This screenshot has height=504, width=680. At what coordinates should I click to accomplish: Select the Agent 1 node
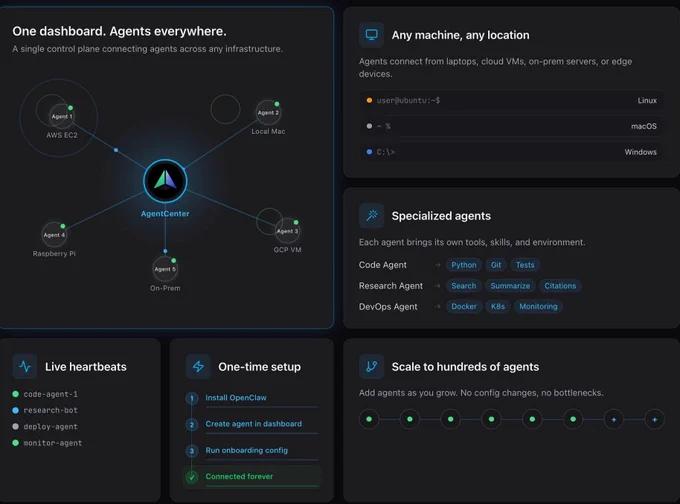pos(62,116)
